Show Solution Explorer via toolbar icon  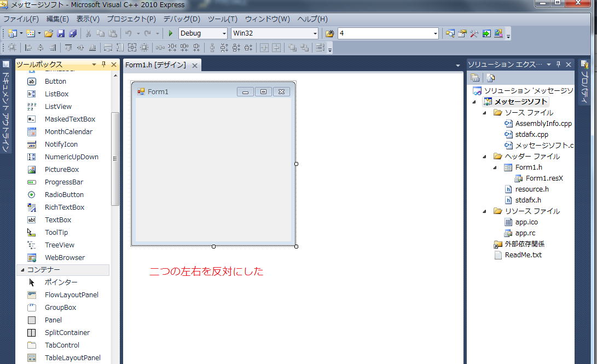point(450,33)
